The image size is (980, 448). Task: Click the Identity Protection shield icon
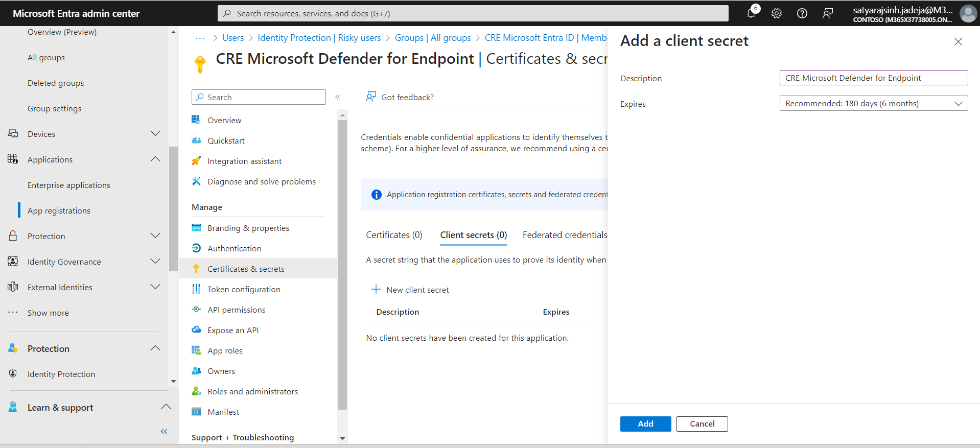tap(13, 374)
